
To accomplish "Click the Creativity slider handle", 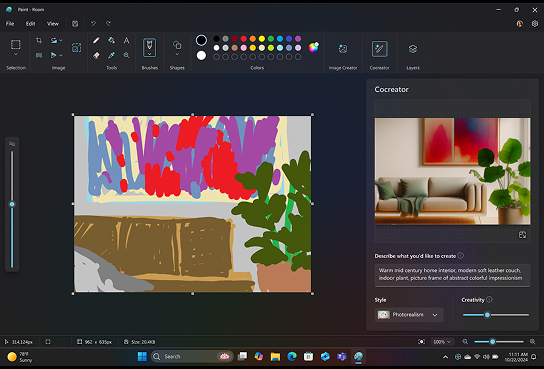I will 487,315.
